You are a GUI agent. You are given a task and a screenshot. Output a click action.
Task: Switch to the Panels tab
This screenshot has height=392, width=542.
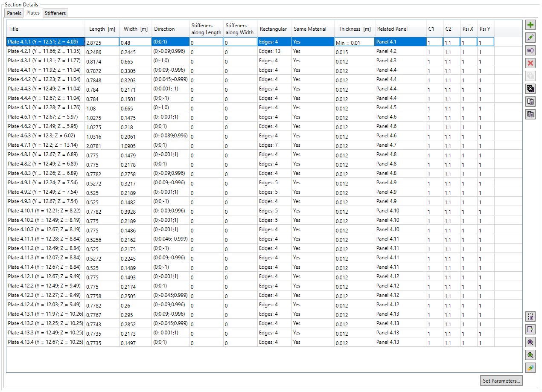[x=14, y=13]
